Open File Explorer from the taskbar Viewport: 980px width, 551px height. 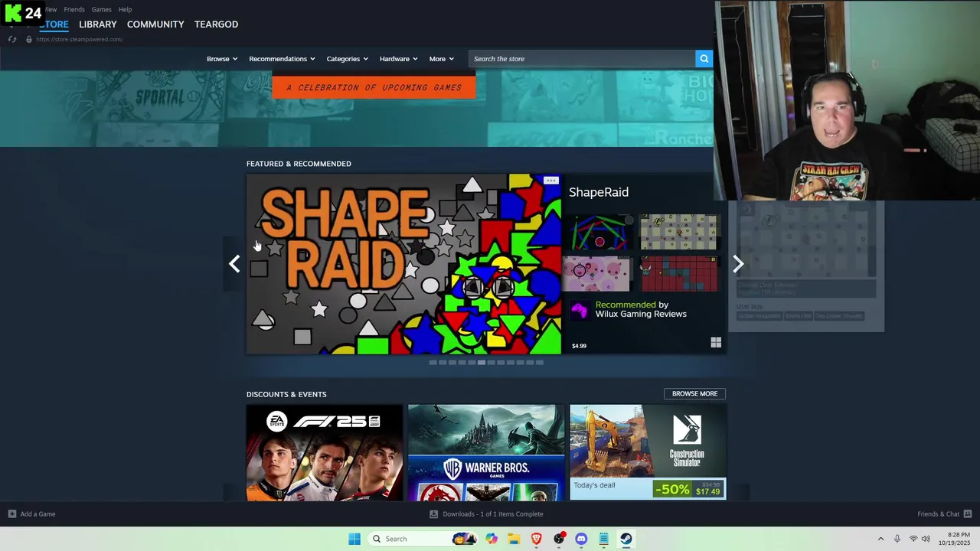(x=514, y=539)
